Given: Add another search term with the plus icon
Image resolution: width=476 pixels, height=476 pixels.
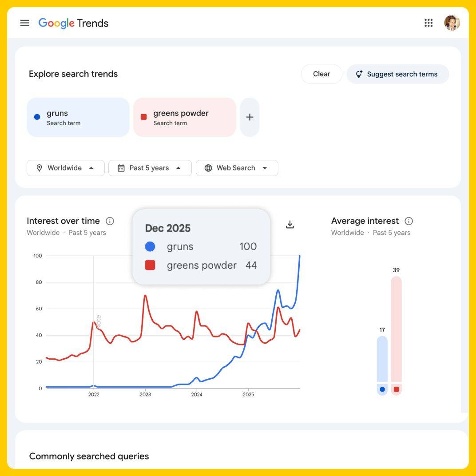Looking at the screenshot, I should 250,117.
